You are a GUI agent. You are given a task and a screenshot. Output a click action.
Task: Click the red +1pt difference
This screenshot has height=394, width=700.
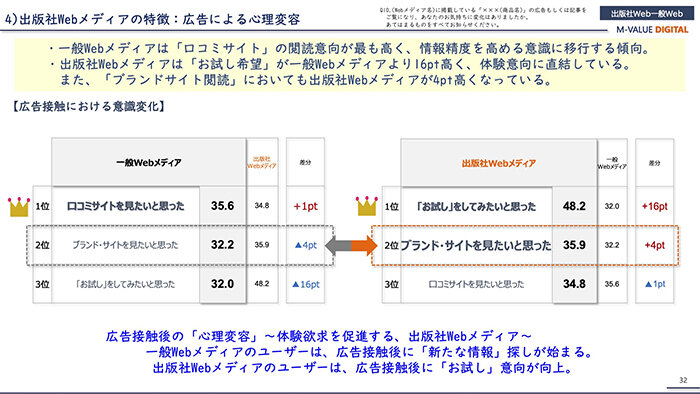(305, 206)
